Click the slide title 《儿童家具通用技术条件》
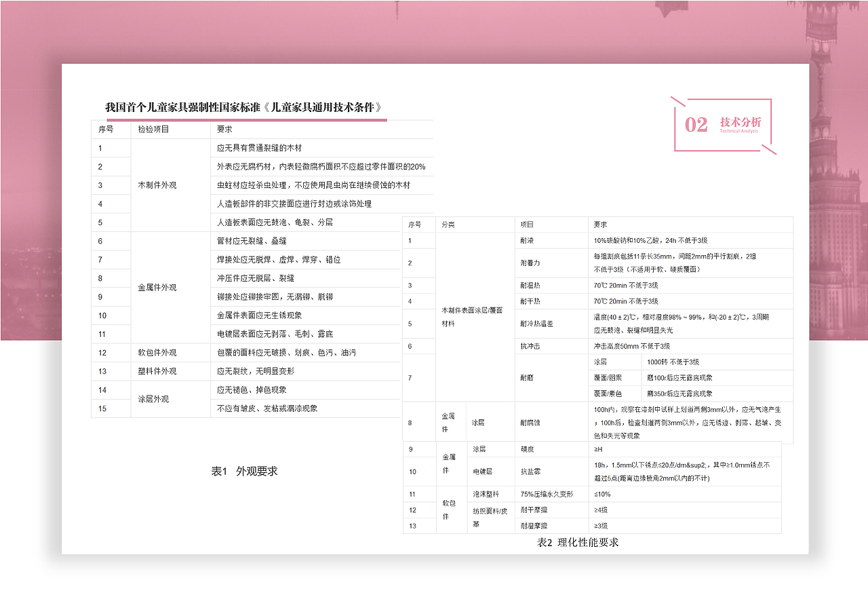The image size is (868, 614). point(326,107)
